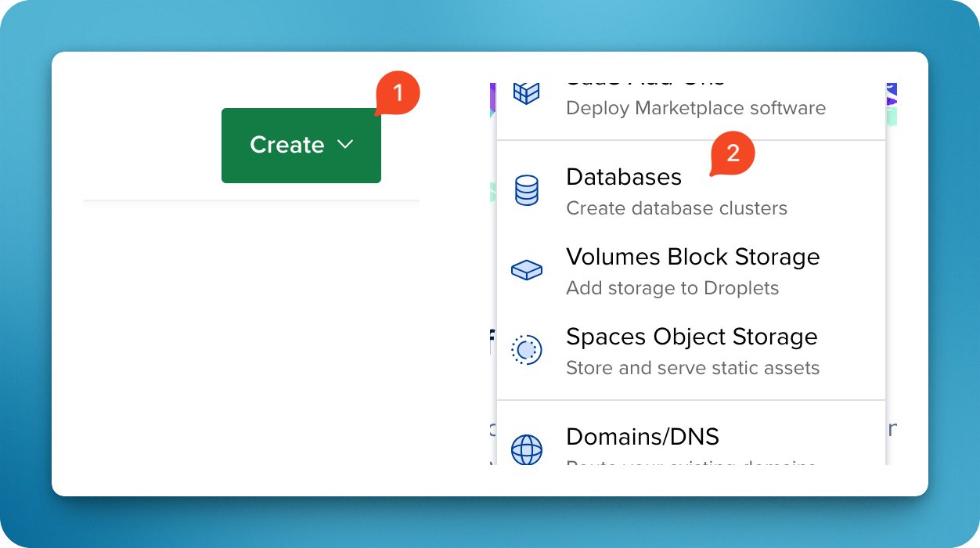Expand the Create dropdown chevron arrow
Screen dimensions: 980x548
point(345,145)
